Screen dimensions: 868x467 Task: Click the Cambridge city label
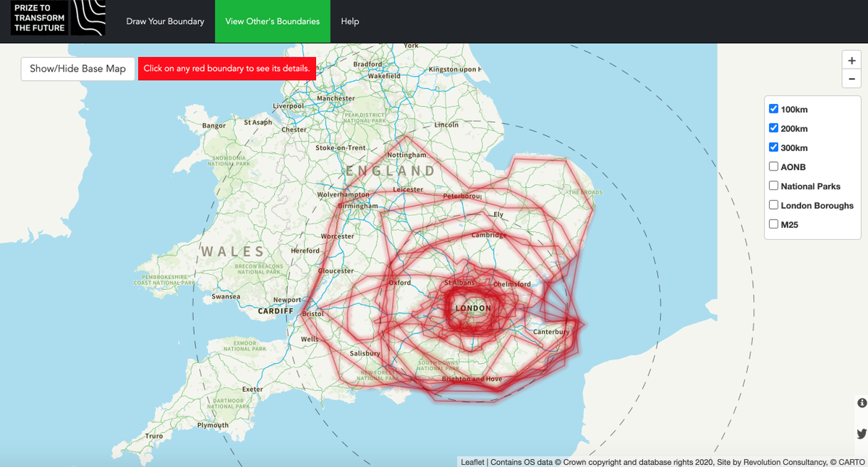[x=489, y=235]
